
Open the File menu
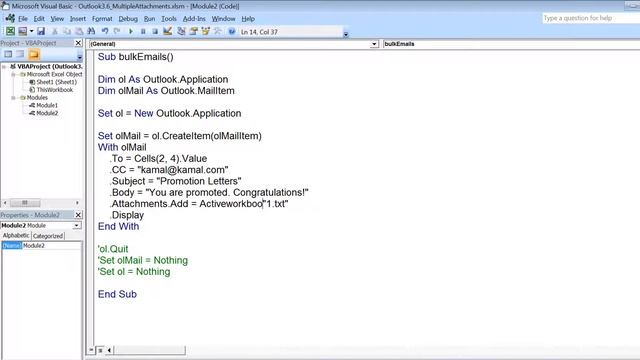pos(23,19)
